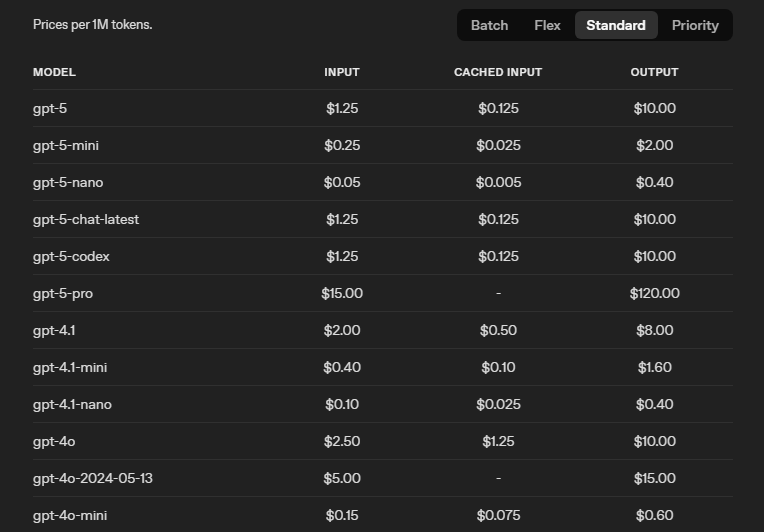Screen dimensions: 764x532
Task: Click the gpt-5-chat-latest model name
Action: tap(86, 219)
